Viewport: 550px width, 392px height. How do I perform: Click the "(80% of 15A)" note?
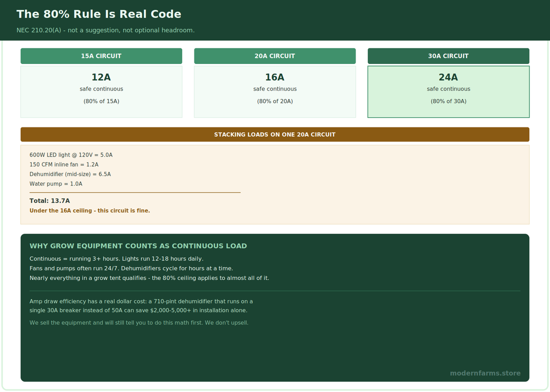(101, 101)
